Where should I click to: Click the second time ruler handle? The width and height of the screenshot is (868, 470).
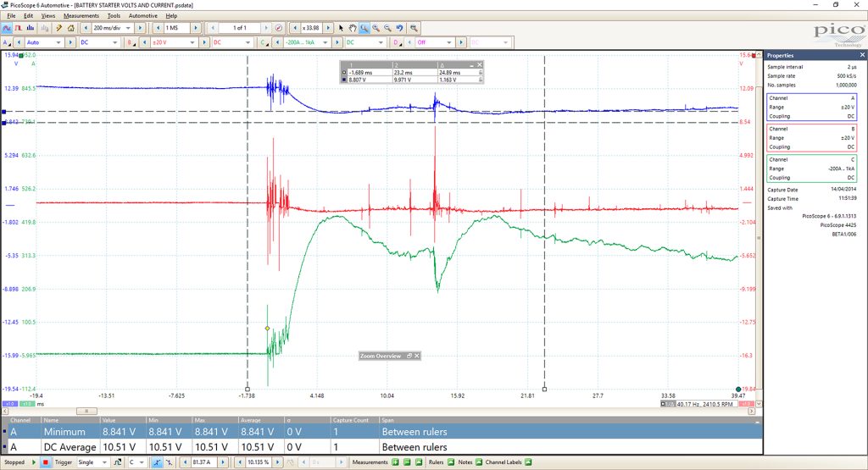click(x=545, y=390)
